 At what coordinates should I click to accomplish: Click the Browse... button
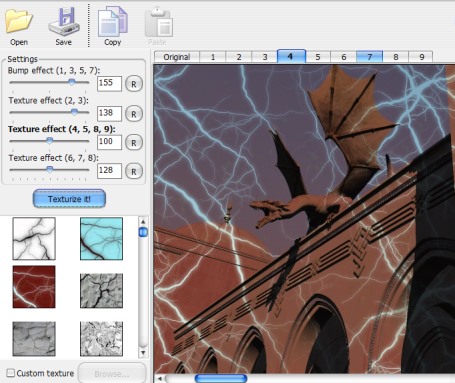112,373
